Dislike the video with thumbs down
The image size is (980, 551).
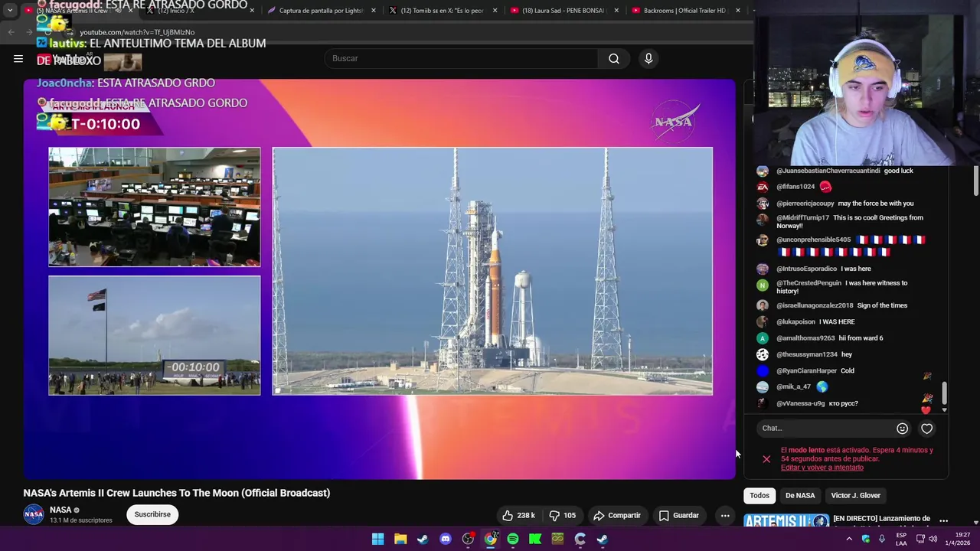tap(563, 515)
